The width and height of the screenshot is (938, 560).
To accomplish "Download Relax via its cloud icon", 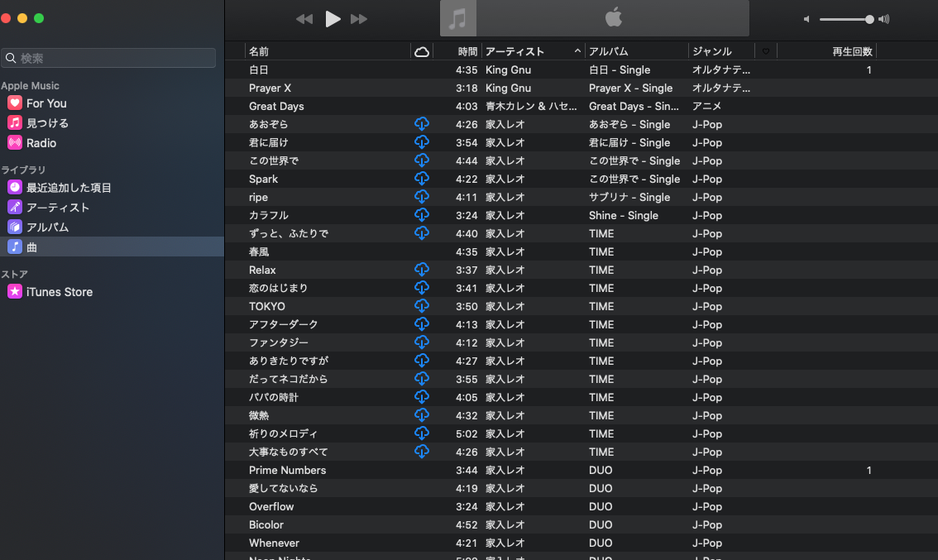I will 422,270.
